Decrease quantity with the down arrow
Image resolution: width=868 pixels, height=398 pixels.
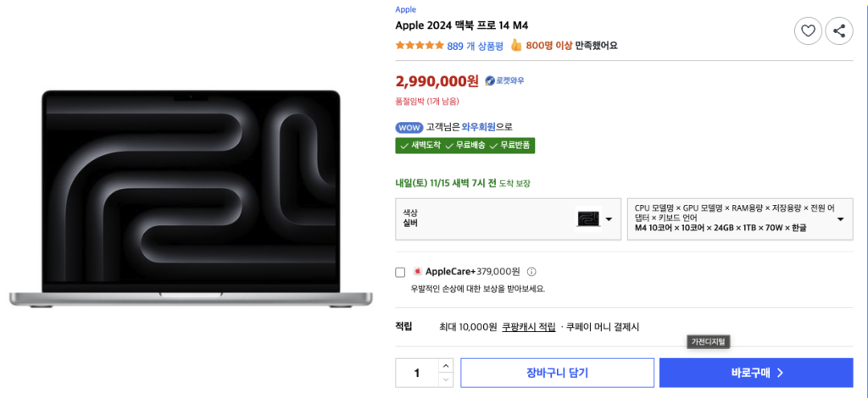click(446, 379)
